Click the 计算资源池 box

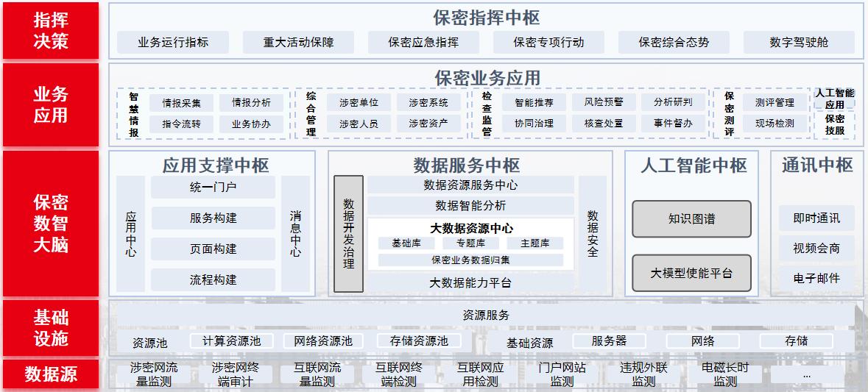(231, 341)
